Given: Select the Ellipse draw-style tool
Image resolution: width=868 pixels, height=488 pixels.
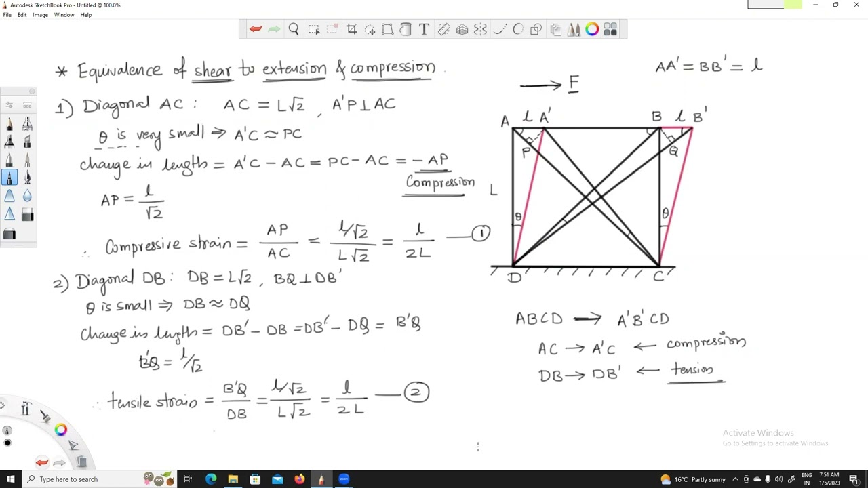Looking at the screenshot, I should tap(518, 29).
